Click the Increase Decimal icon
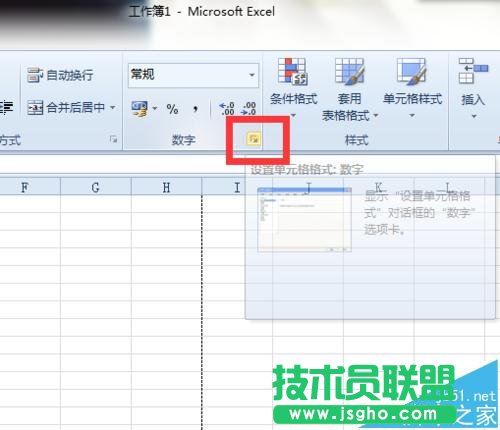The image size is (500, 430). 227,109
